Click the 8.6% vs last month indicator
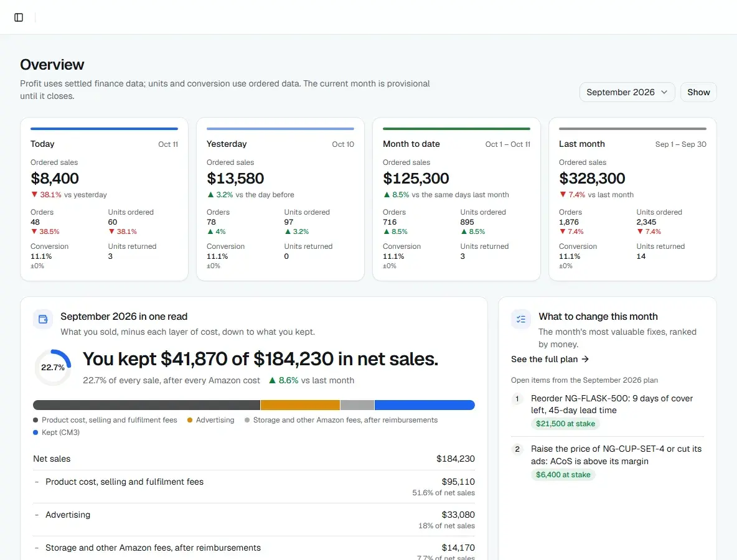This screenshot has width=737, height=560. (x=311, y=381)
